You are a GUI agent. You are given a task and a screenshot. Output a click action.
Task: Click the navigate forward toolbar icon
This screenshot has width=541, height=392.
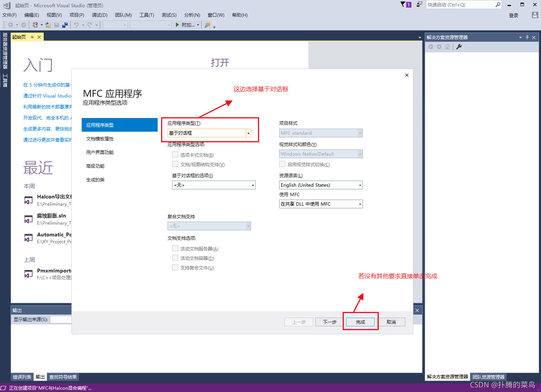[x=24, y=25]
